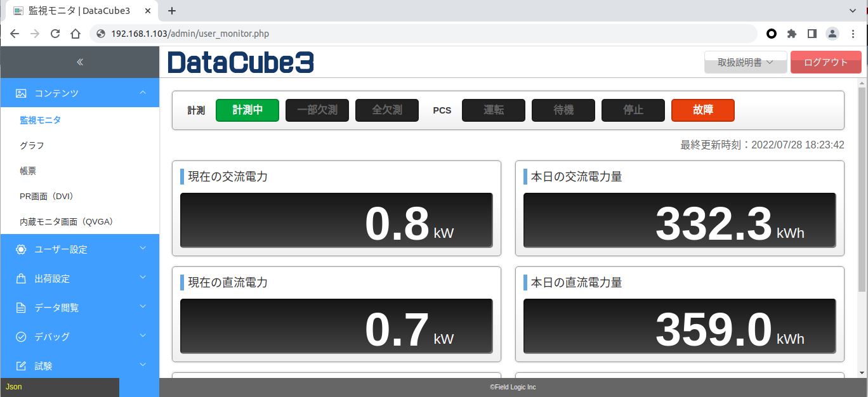Click the Json link at bottom left
This screenshot has width=868, height=397.
pyautogui.click(x=13, y=387)
